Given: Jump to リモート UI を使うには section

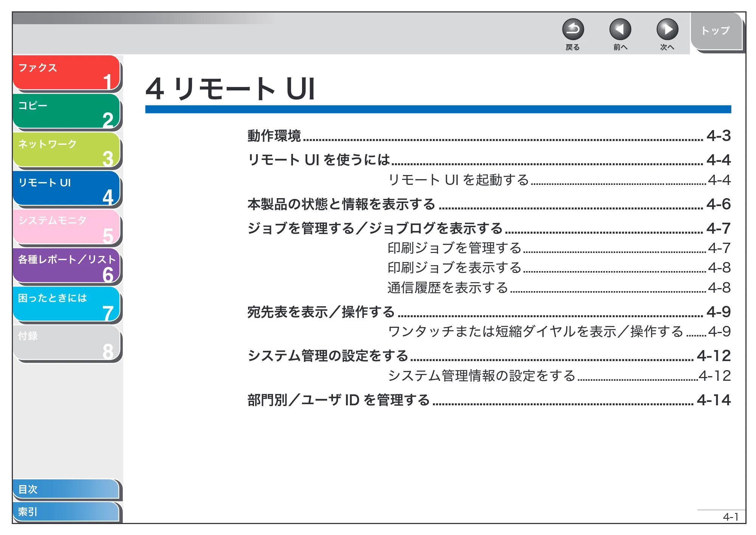Looking at the screenshot, I should pyautogui.click(x=489, y=160).
